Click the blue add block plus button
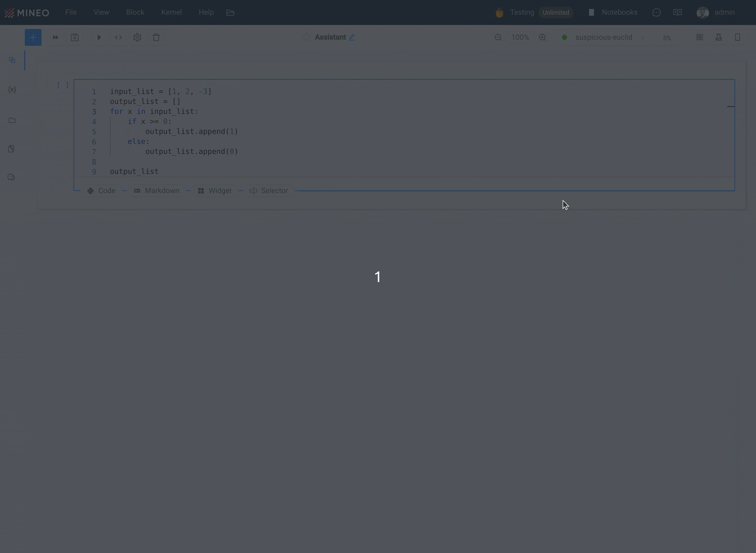The image size is (756, 553). pos(33,37)
